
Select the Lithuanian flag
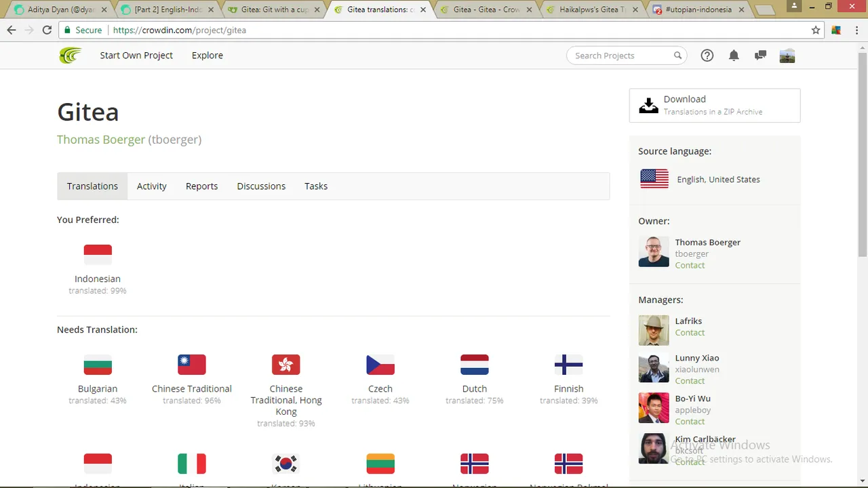(x=380, y=464)
